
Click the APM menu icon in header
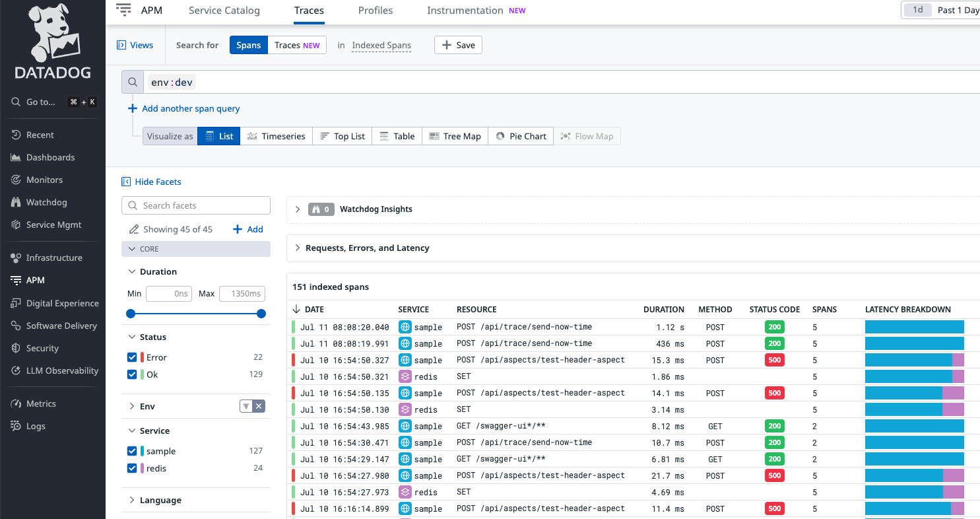click(x=123, y=10)
